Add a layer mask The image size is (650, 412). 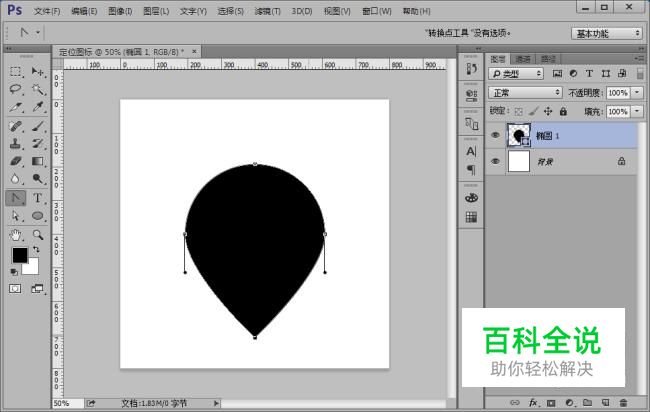(x=551, y=402)
